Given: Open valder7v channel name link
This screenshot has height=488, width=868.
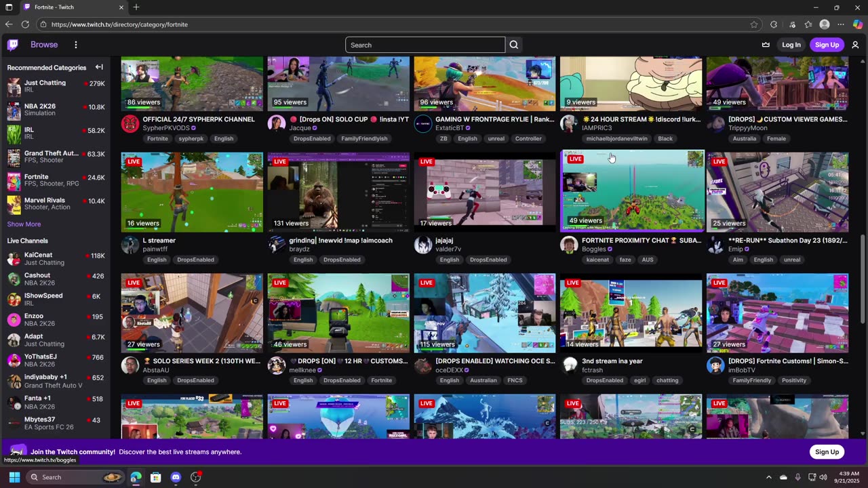Looking at the screenshot, I should tap(448, 249).
